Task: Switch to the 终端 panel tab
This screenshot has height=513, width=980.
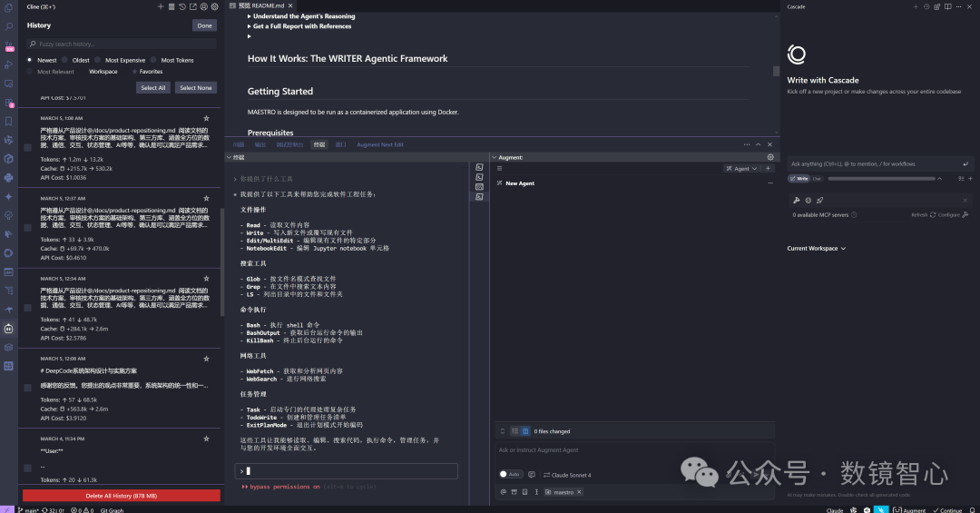Action: (x=319, y=144)
